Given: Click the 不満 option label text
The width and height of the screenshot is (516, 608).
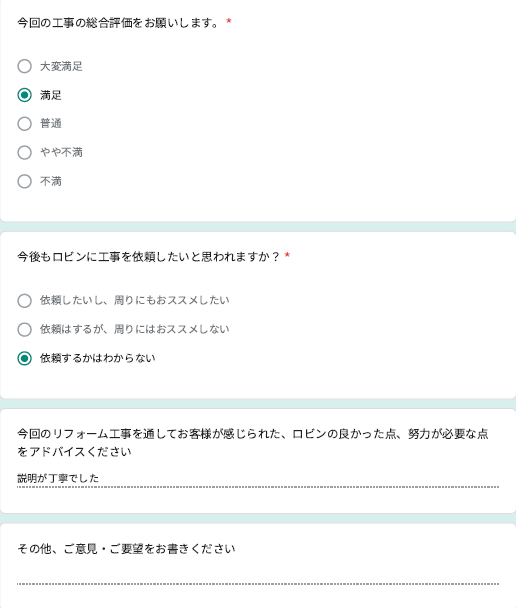Looking at the screenshot, I should coord(51,181).
